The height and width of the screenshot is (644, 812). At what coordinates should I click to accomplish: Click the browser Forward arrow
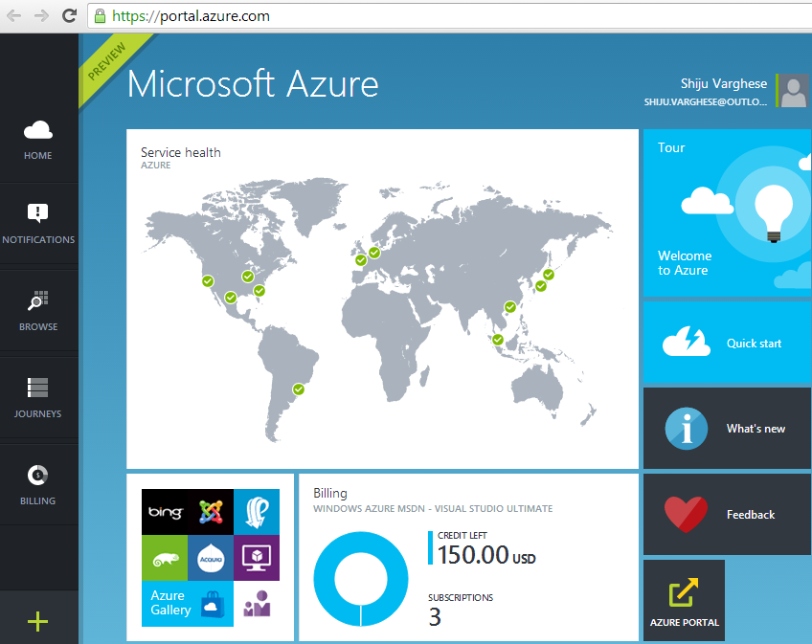pyautogui.click(x=41, y=16)
